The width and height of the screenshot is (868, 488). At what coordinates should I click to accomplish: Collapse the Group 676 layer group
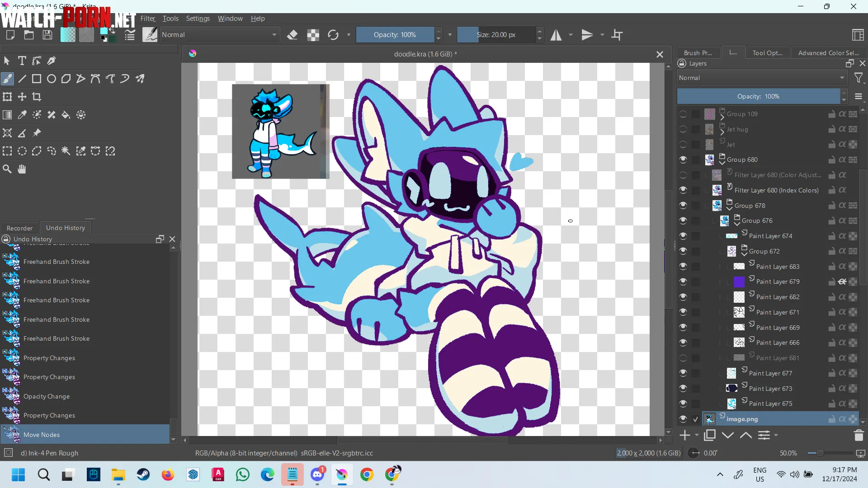pos(737,224)
